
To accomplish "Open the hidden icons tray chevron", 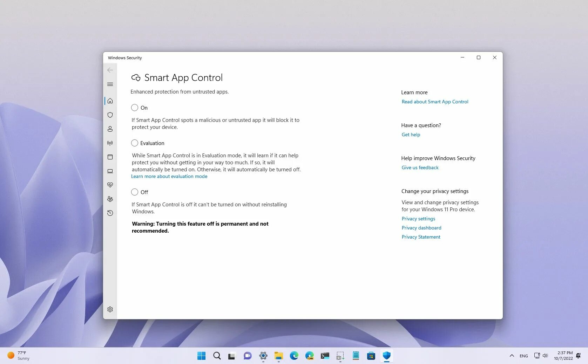I will pos(512,356).
